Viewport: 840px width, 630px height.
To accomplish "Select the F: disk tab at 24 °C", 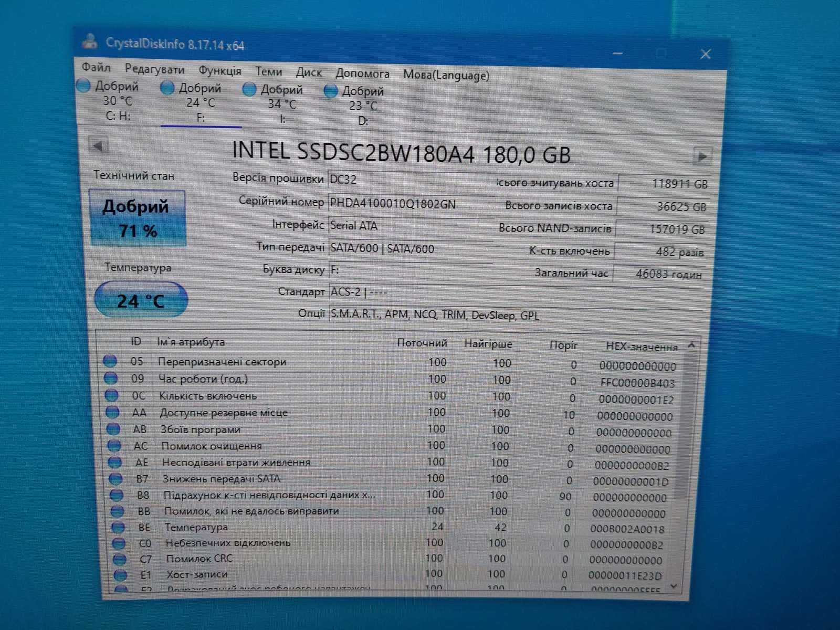I will (x=199, y=103).
